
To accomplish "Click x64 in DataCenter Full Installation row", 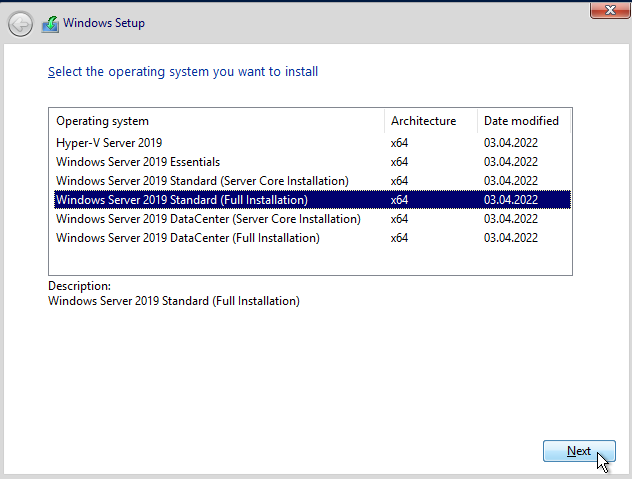I will tap(399, 237).
